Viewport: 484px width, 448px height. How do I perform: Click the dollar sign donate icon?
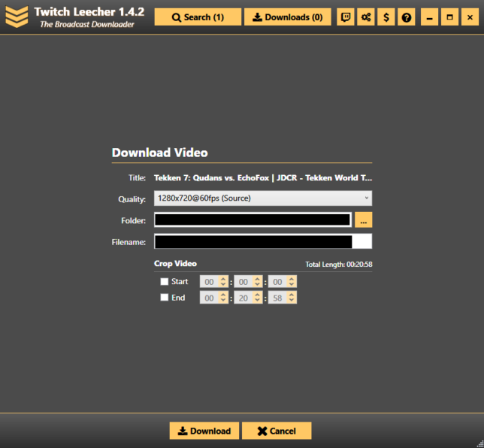(x=386, y=17)
